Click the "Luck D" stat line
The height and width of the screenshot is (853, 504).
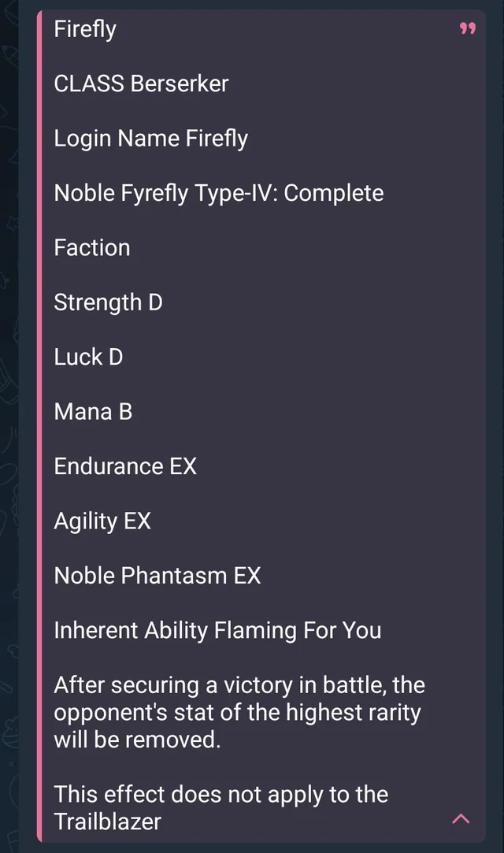[x=88, y=357]
